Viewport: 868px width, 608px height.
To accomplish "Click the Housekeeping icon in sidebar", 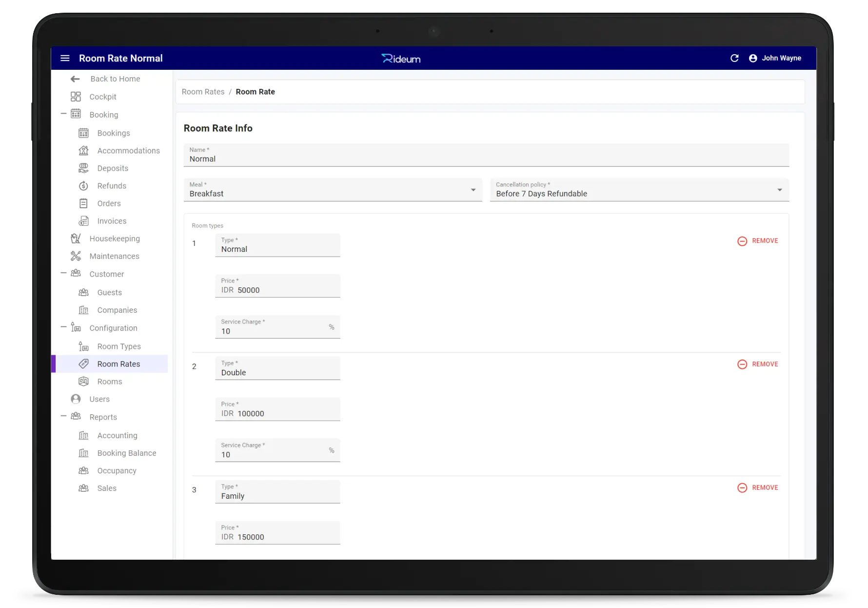I will (76, 239).
